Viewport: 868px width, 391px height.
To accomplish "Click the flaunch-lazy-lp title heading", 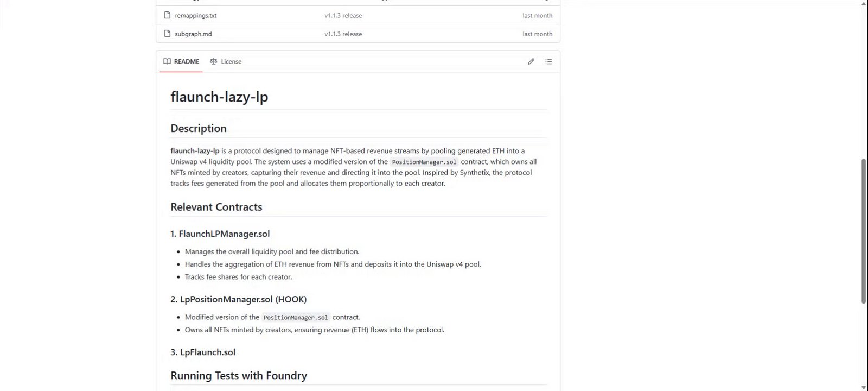I will pyautogui.click(x=219, y=97).
